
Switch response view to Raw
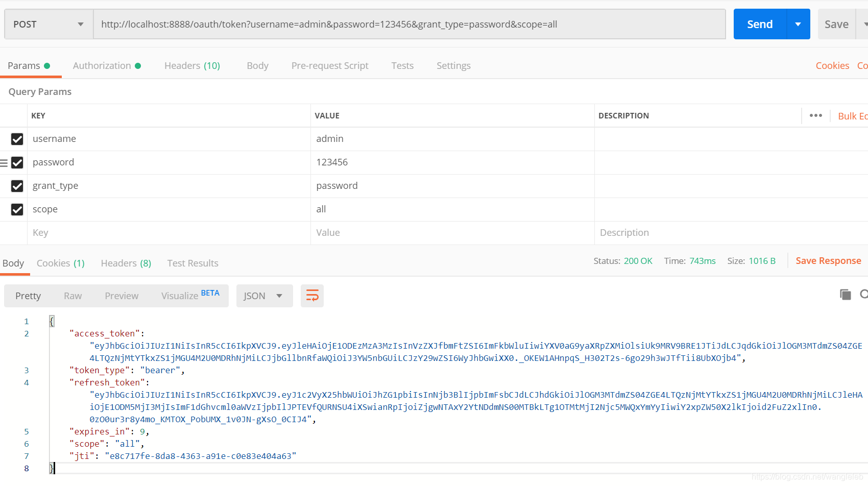[73, 296]
